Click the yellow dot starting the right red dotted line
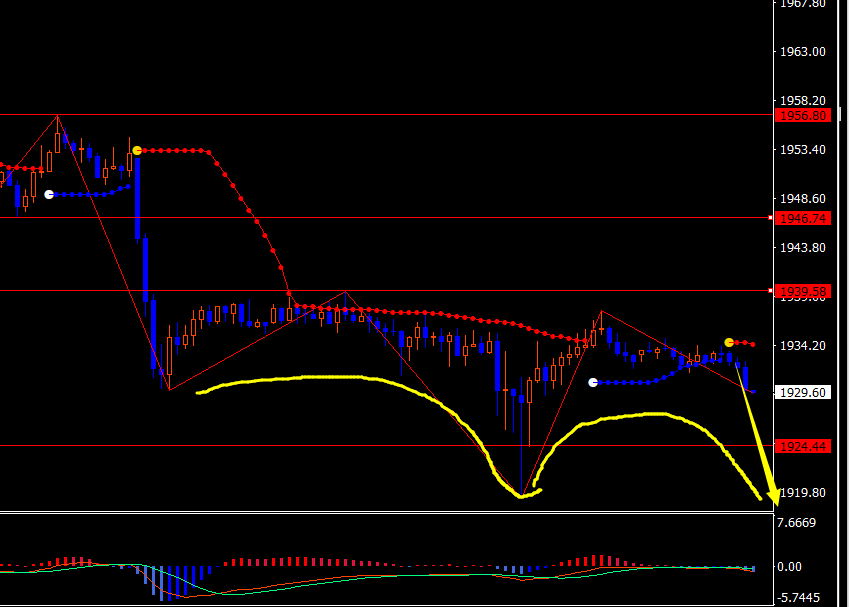 [729, 342]
